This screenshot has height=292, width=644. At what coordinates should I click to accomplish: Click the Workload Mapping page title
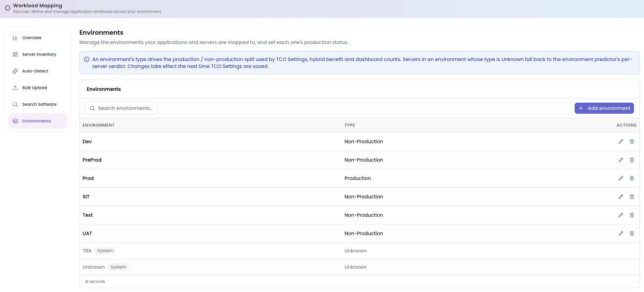(x=37, y=6)
